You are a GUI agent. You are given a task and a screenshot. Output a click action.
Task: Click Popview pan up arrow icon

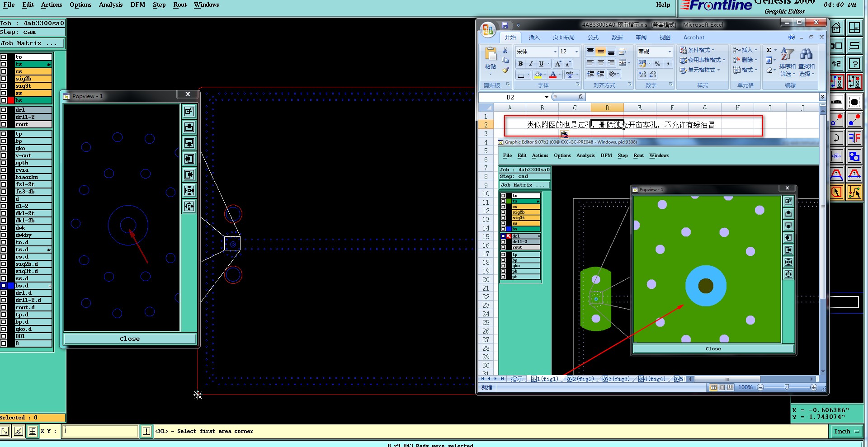pyautogui.click(x=189, y=127)
